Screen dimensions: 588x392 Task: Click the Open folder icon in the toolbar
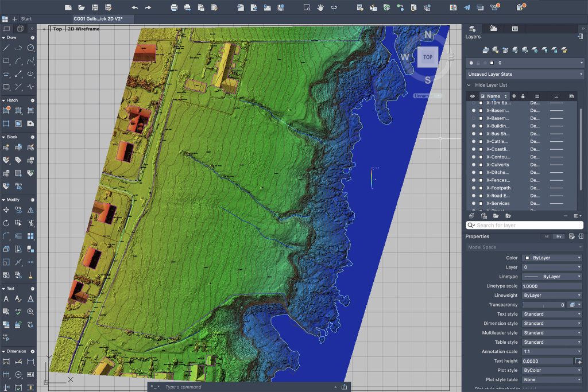point(82,7)
